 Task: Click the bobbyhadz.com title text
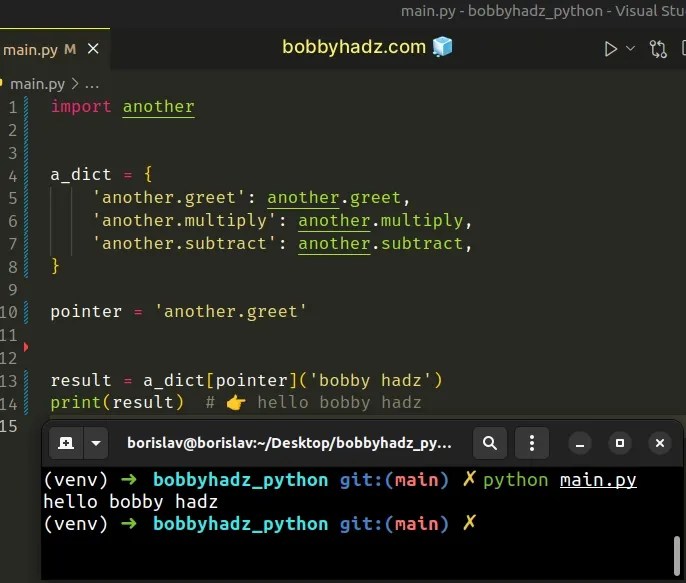coord(354,47)
